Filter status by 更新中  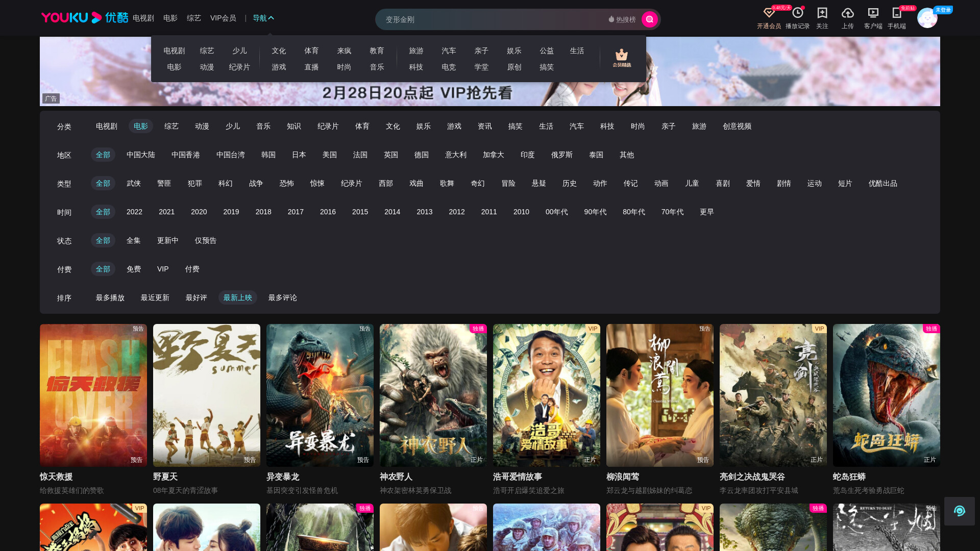[168, 240]
